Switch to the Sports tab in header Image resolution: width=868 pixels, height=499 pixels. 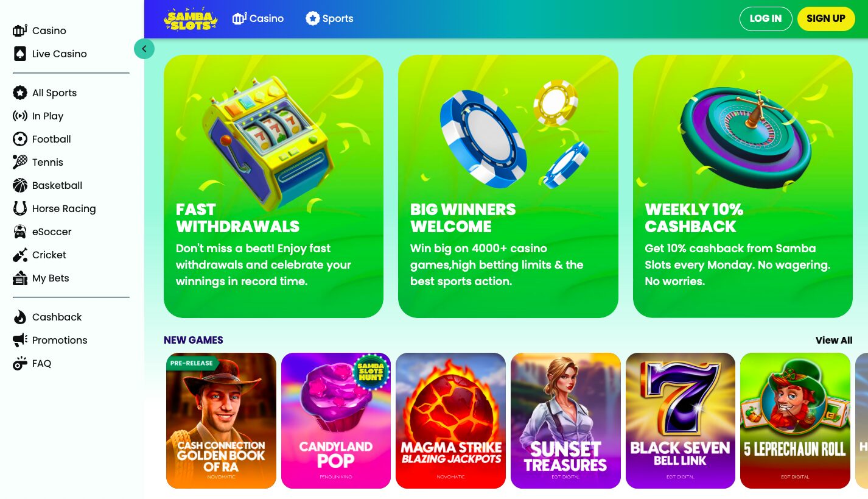(x=329, y=19)
